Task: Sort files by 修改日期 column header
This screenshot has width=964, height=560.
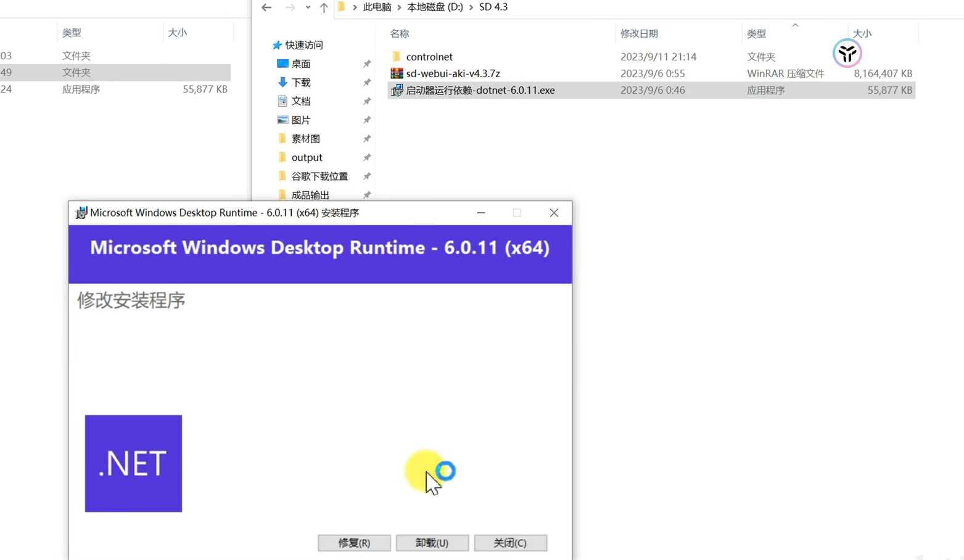Action: [x=639, y=33]
